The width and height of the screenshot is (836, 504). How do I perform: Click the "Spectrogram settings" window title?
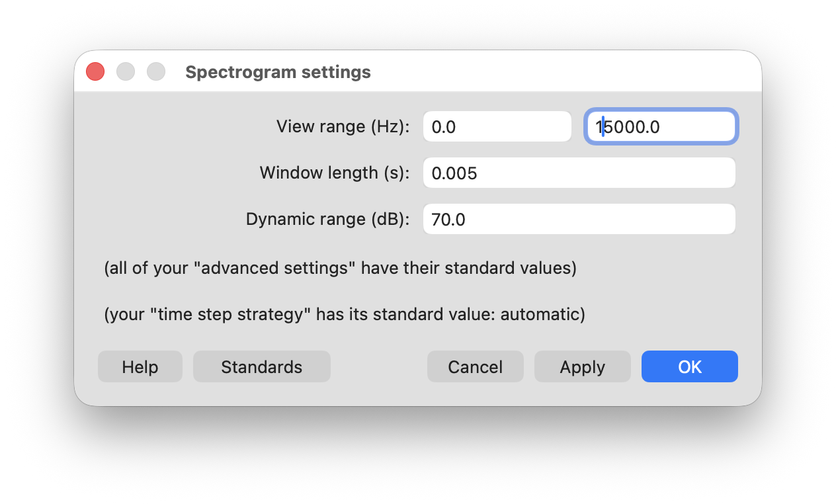(278, 72)
